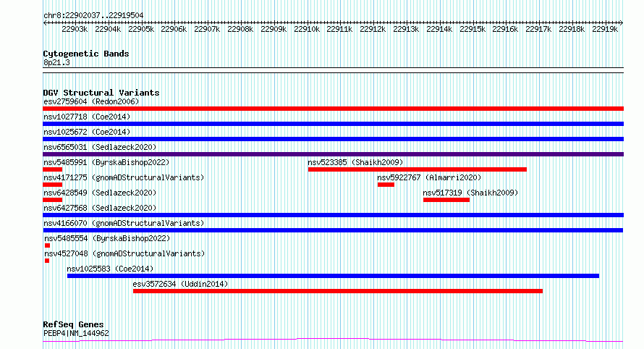Select the nsv523385 (Shaikh2009) red bar
The width and height of the screenshot is (644, 349).
pos(418,169)
